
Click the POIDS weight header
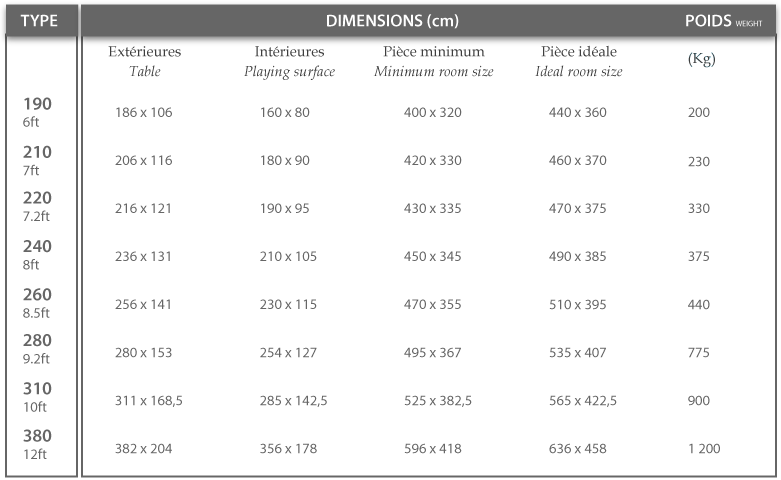click(723, 21)
